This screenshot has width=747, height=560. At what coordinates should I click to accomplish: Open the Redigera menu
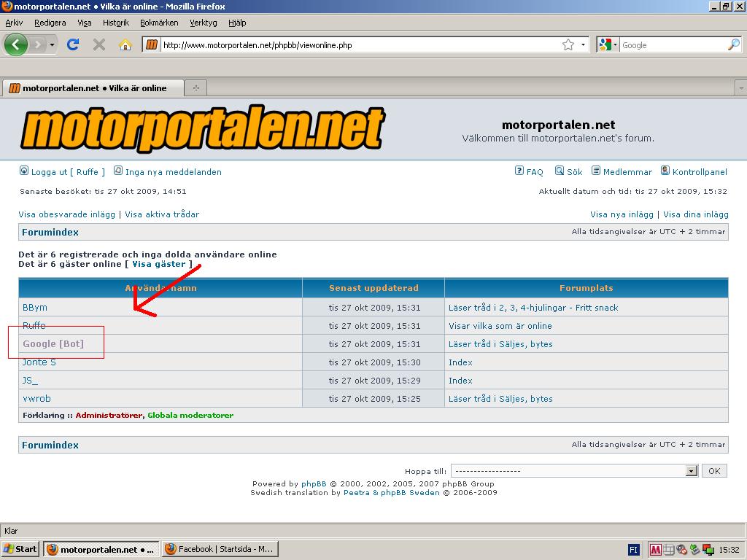pos(50,23)
